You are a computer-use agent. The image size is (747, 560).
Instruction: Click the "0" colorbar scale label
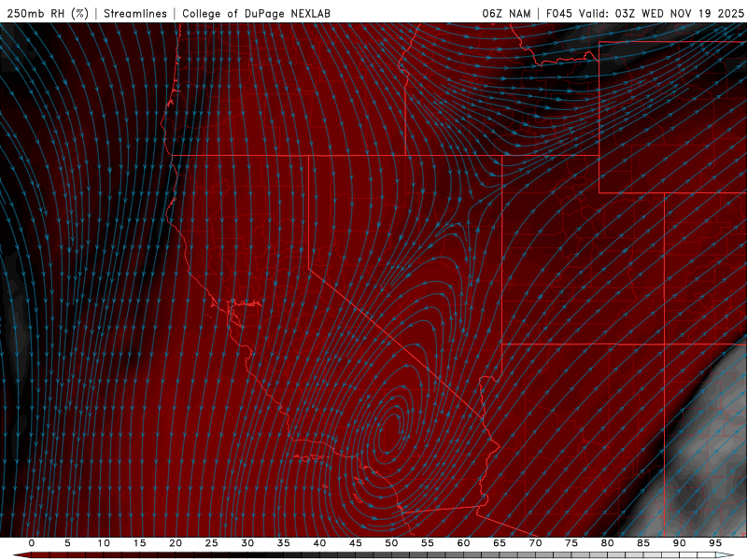pyautogui.click(x=32, y=543)
